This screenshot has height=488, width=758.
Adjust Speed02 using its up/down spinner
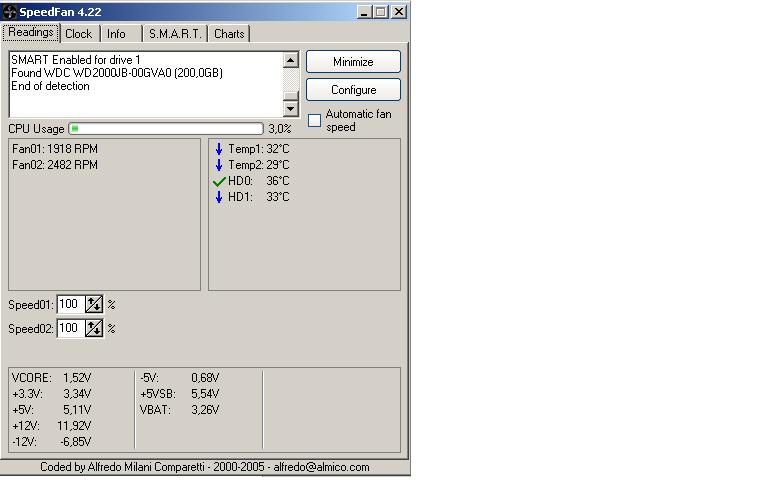(94, 328)
